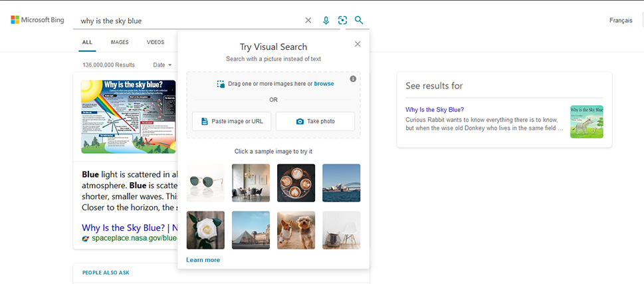Select the Louvre pyramid sample image
Image resolution: width=644 pixels, height=284 pixels.
coord(251,230)
